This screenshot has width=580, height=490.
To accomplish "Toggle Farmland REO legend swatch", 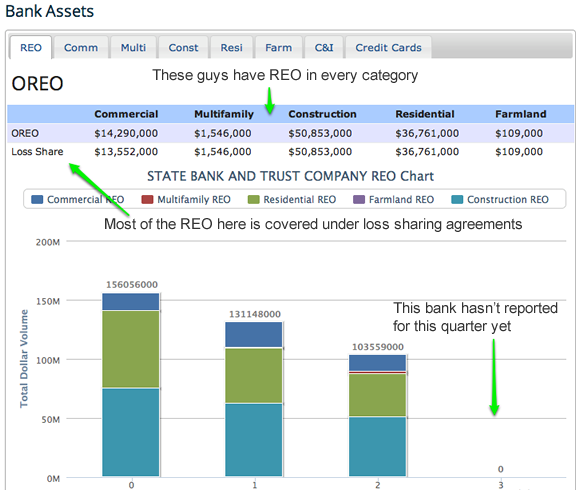I will tap(359, 200).
